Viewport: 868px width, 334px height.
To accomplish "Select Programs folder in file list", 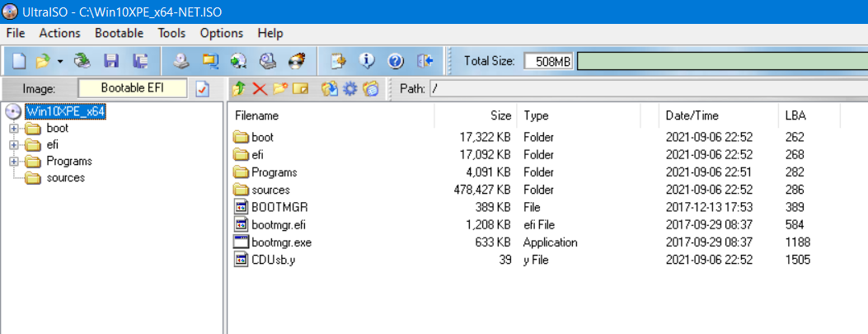I will 274,172.
